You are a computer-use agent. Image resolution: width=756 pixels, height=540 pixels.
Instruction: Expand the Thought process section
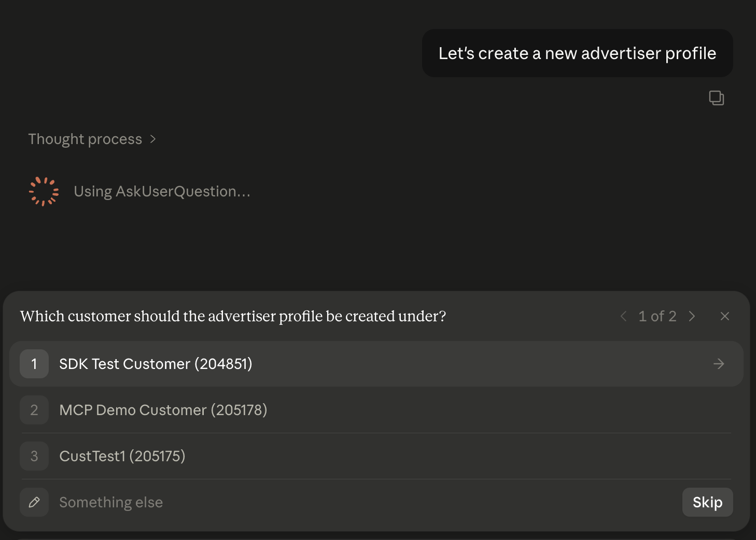[x=92, y=139]
